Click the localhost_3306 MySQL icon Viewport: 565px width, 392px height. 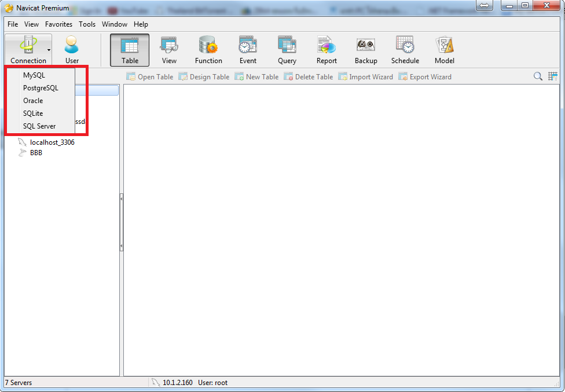tap(23, 142)
